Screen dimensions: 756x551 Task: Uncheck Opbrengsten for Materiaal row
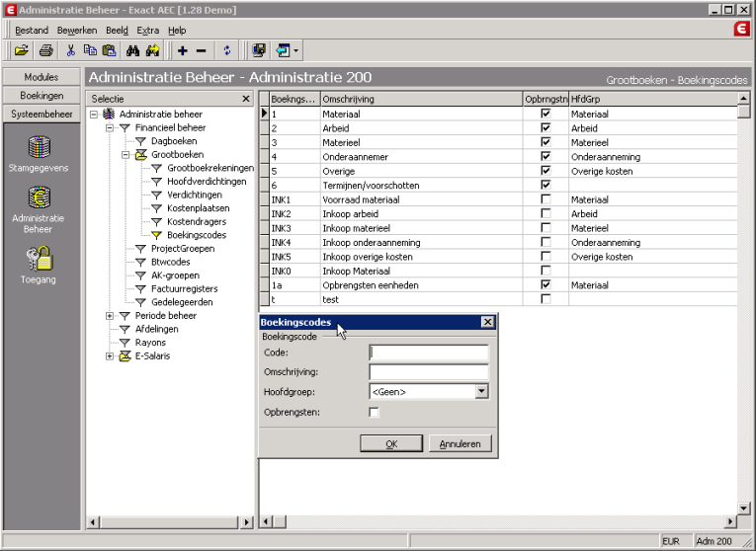coord(546,114)
